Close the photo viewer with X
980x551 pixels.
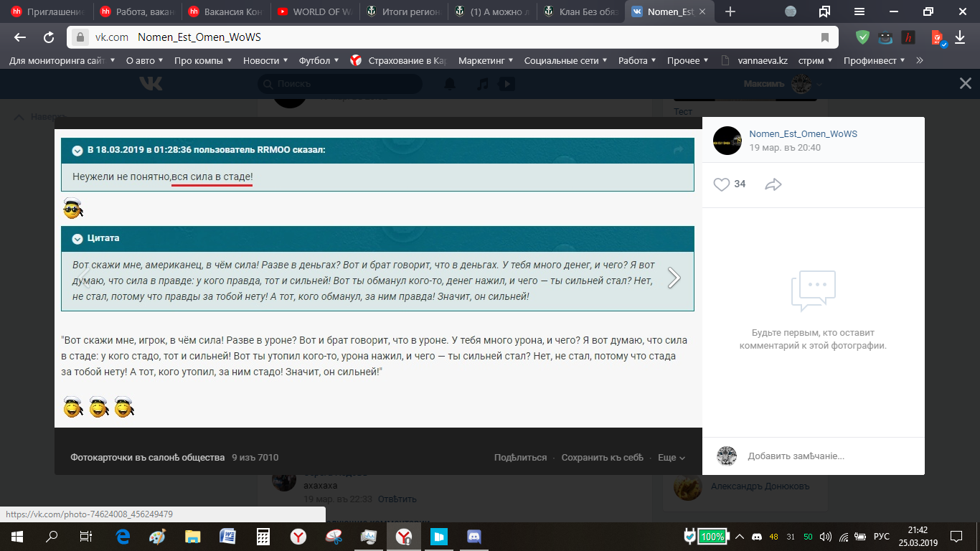pyautogui.click(x=966, y=83)
